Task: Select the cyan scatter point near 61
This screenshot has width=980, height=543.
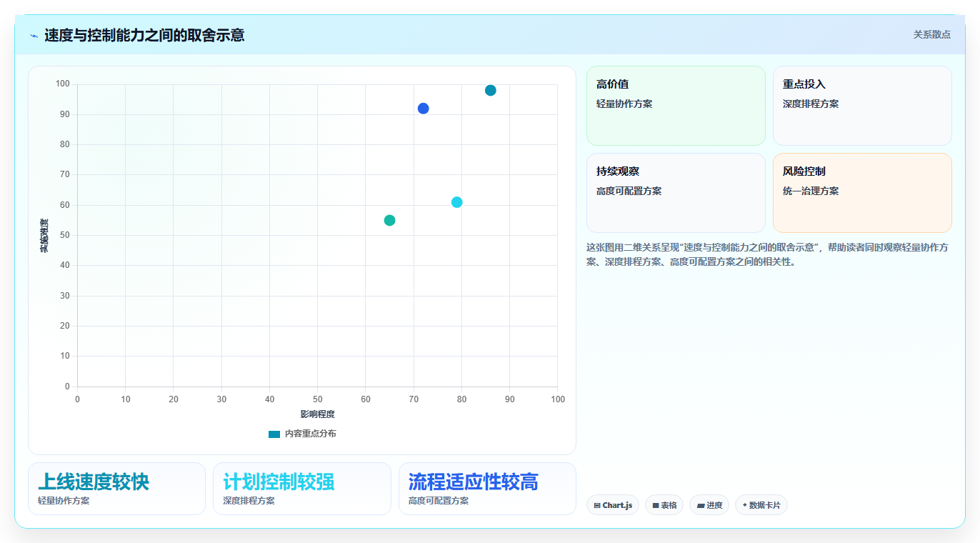Action: point(456,202)
